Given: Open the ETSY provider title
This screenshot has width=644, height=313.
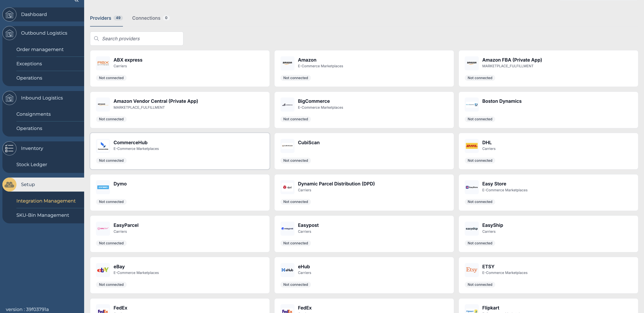Looking at the screenshot, I should [488, 267].
